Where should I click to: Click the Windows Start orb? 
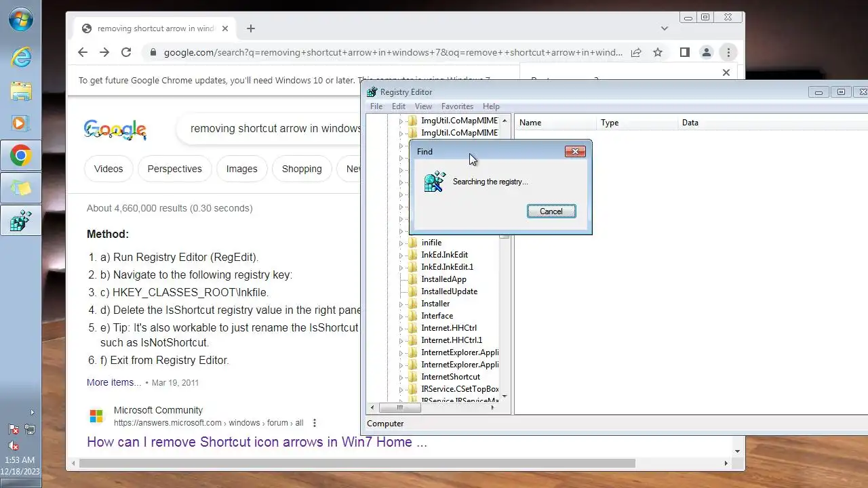(21, 19)
